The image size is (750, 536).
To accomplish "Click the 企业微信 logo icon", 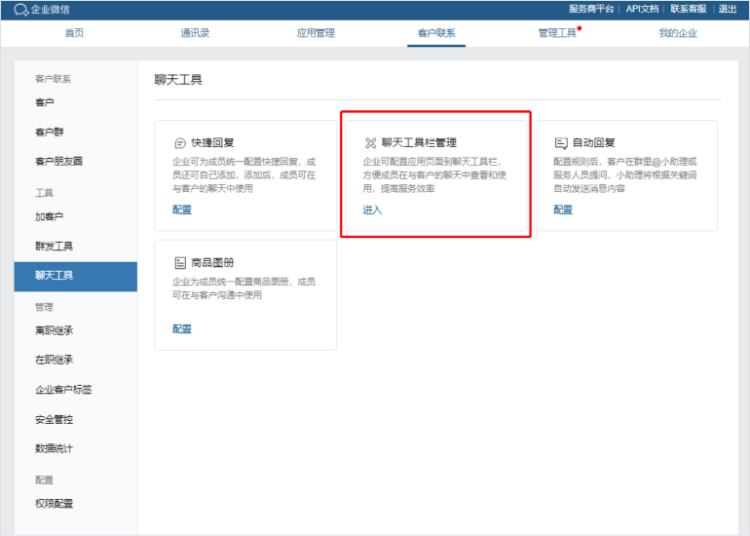I will [x=21, y=9].
